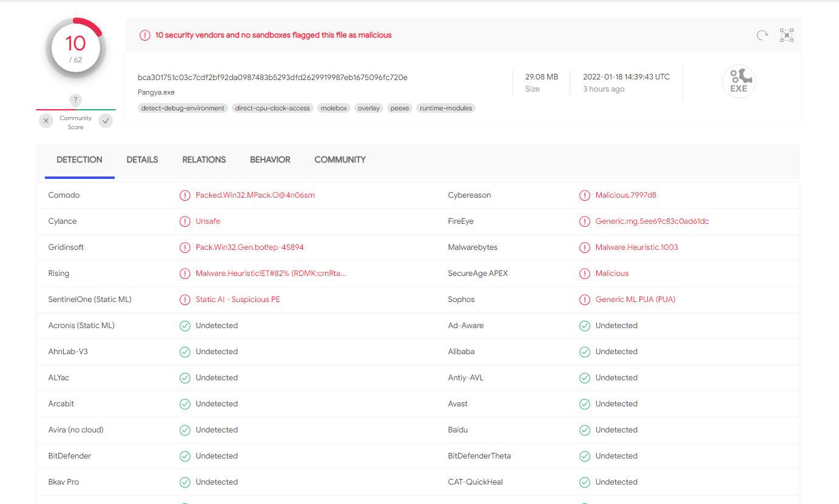839x504 pixels.
Task: Switch to the DETECTION tab
Action: (79, 160)
